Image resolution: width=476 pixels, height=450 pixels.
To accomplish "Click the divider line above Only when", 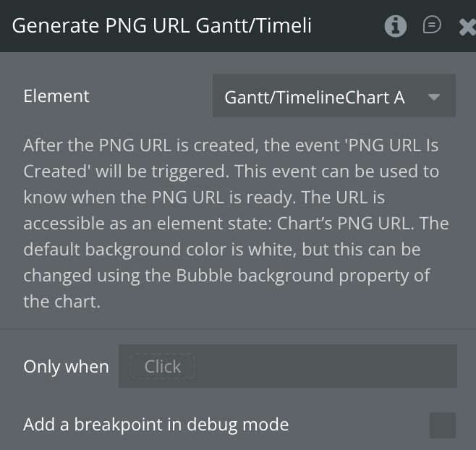I will pos(238,329).
